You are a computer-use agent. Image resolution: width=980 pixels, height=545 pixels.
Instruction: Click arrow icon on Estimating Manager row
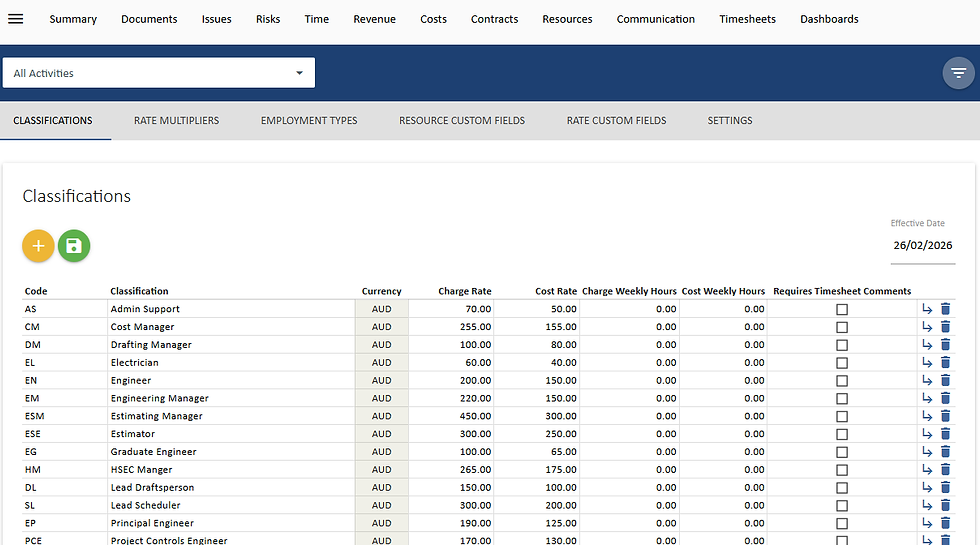927,416
